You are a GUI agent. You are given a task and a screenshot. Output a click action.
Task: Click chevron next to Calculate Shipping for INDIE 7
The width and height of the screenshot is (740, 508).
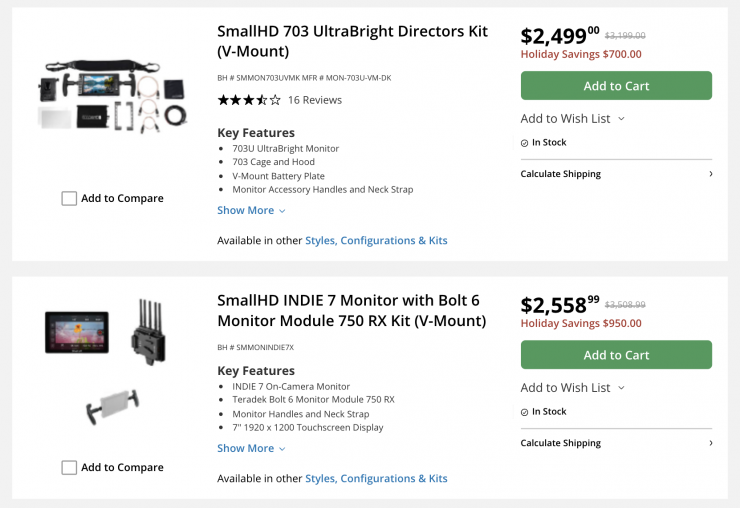coord(710,443)
